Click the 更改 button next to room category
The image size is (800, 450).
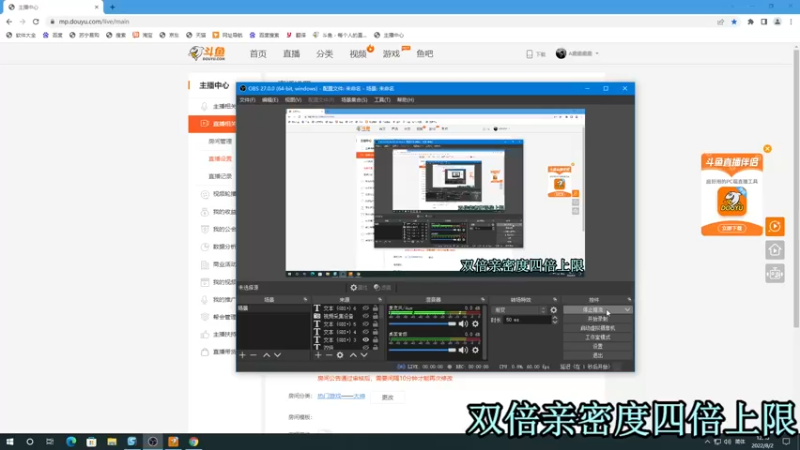coord(388,397)
